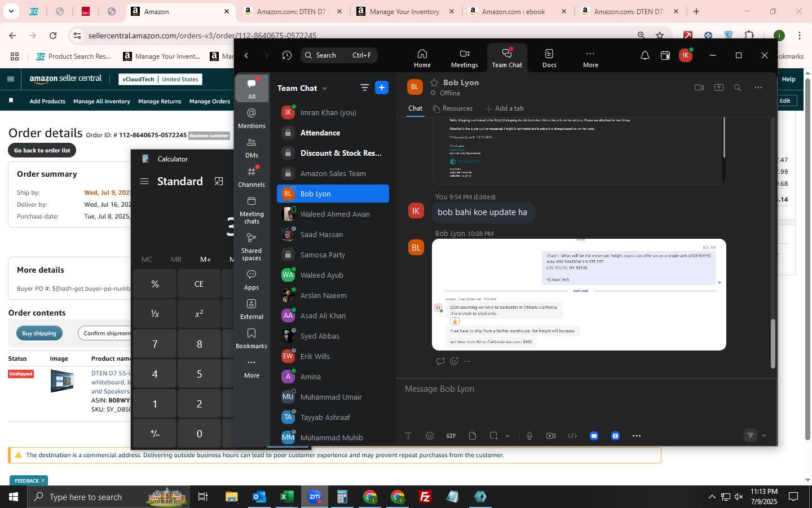This screenshot has width=812, height=508.
Task: Click the screenshot capture icon
Action: pyautogui.click(x=494, y=436)
